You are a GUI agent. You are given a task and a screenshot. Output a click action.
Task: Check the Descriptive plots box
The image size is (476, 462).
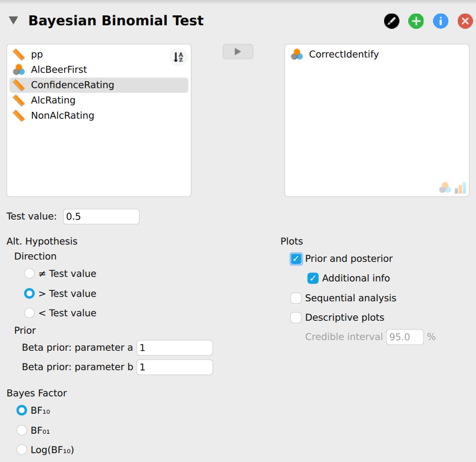296,317
